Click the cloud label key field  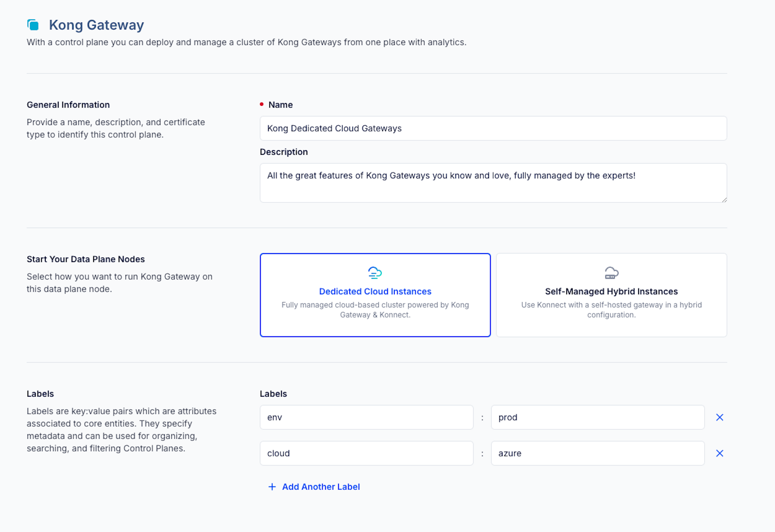coord(366,453)
